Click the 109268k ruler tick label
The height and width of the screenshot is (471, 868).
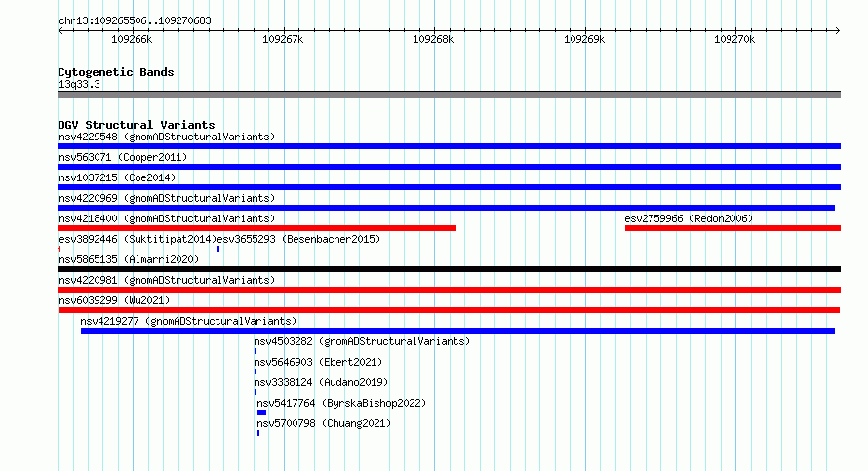[433, 39]
